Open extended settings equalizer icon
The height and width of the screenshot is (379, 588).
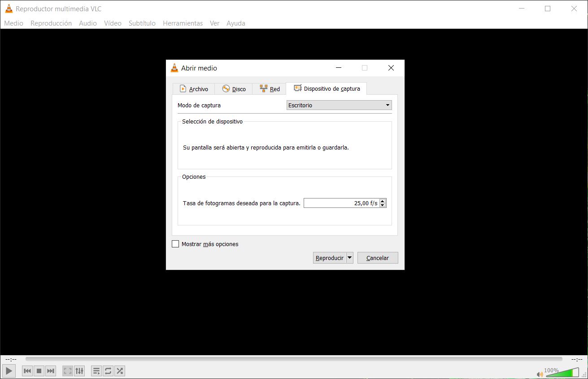click(x=79, y=371)
